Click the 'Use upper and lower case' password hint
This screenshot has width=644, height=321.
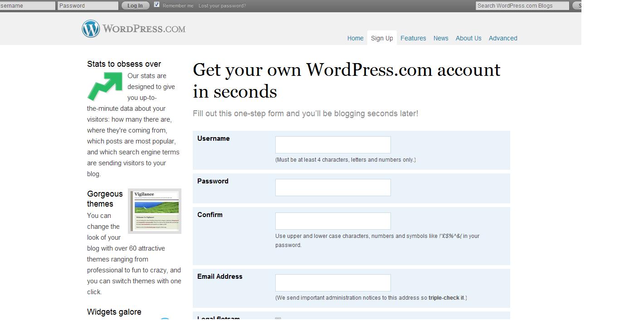[377, 241]
